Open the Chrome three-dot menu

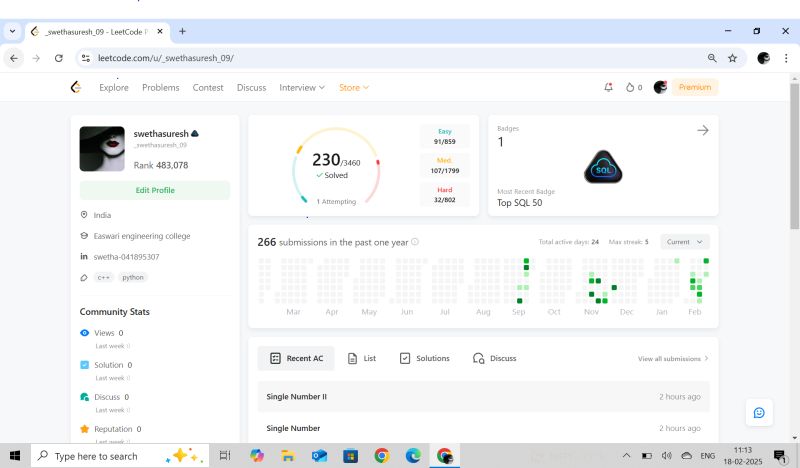786,58
